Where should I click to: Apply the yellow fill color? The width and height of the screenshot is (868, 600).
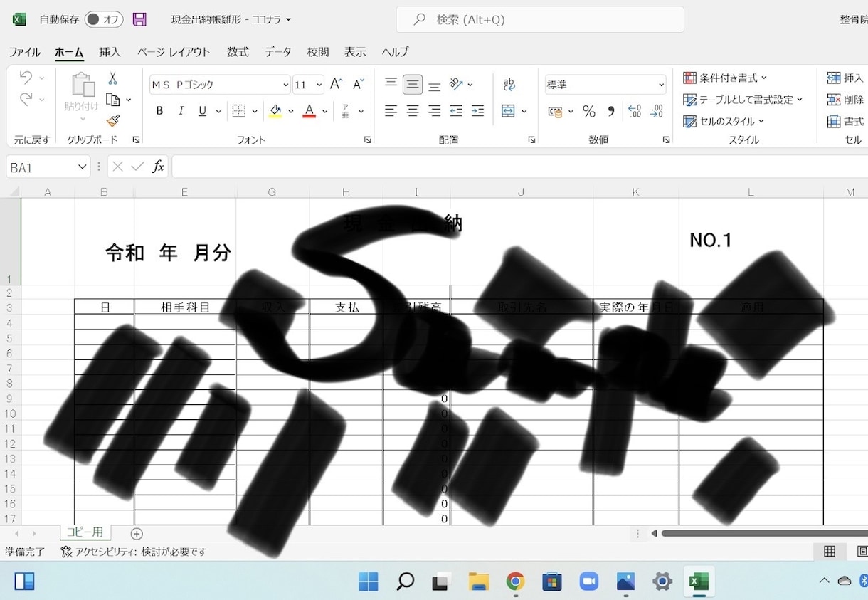point(275,111)
